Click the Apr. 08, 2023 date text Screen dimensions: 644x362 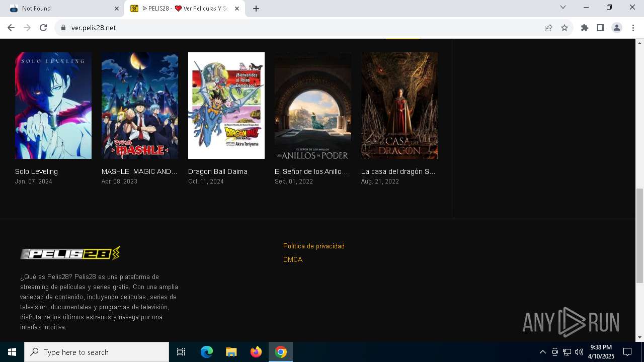coord(119,182)
